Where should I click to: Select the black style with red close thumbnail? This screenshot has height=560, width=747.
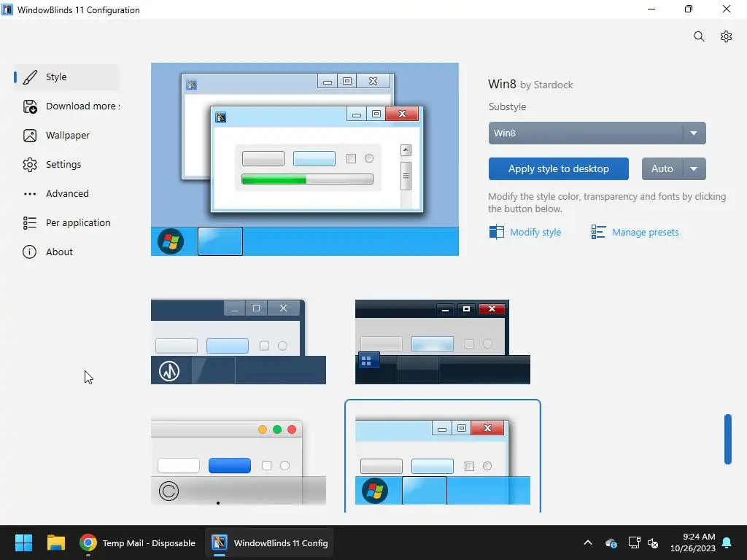pos(443,341)
